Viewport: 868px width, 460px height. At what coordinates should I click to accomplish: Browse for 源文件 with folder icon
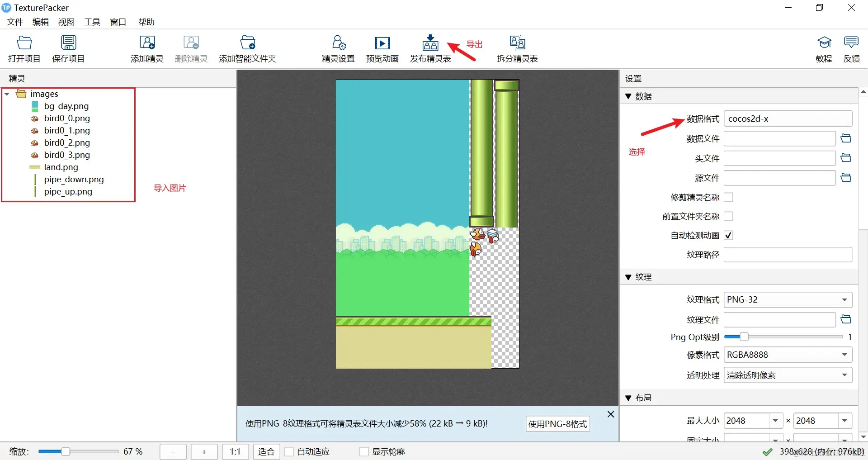pos(846,178)
